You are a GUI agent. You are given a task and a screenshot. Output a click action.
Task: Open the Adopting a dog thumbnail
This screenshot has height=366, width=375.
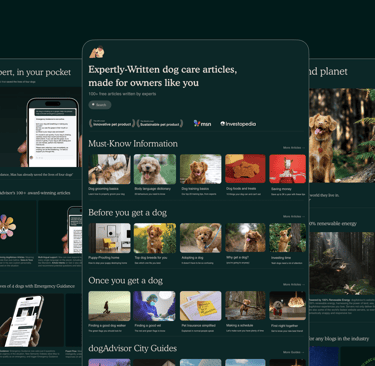click(200, 238)
